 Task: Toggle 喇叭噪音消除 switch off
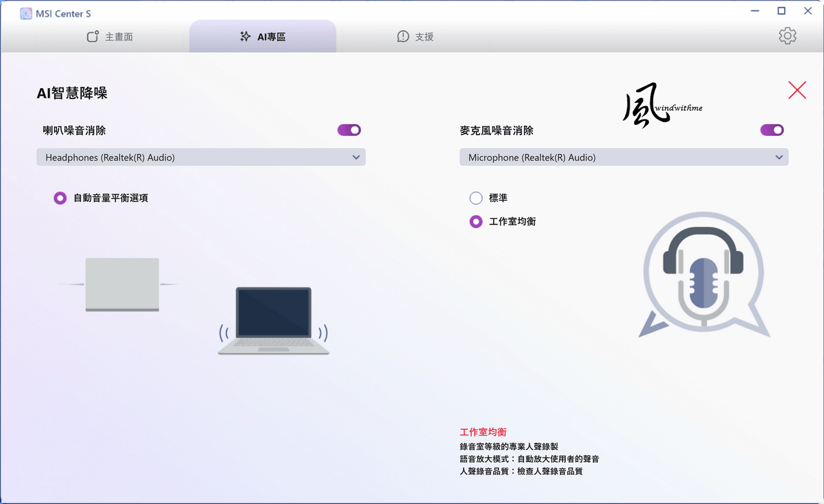click(x=349, y=130)
